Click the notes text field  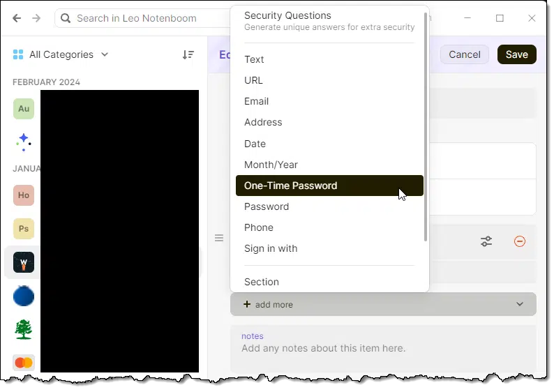(383, 347)
